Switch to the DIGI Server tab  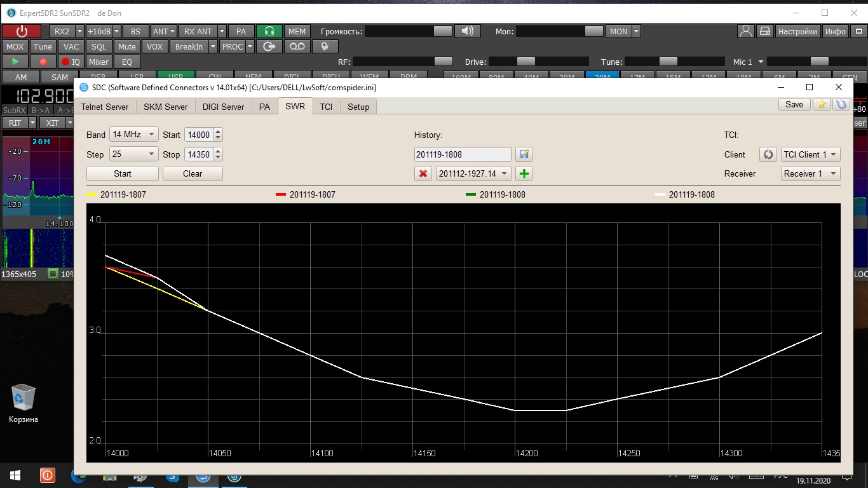[x=223, y=107]
